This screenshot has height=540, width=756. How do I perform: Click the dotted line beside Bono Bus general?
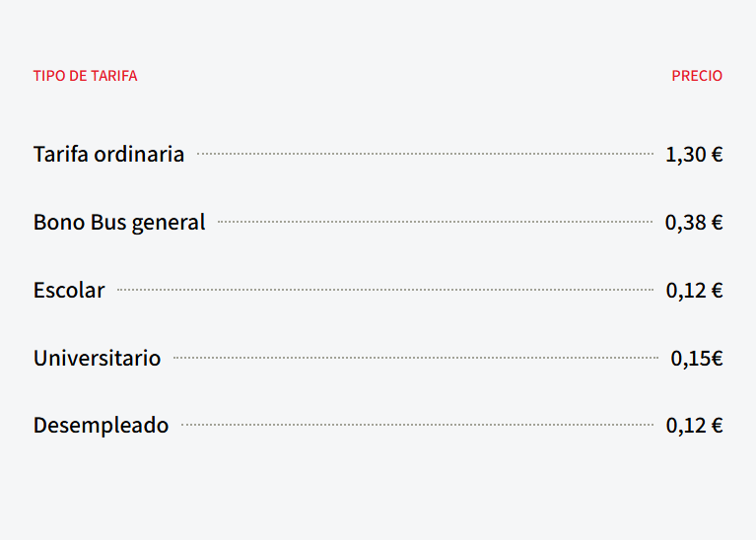coord(436,222)
